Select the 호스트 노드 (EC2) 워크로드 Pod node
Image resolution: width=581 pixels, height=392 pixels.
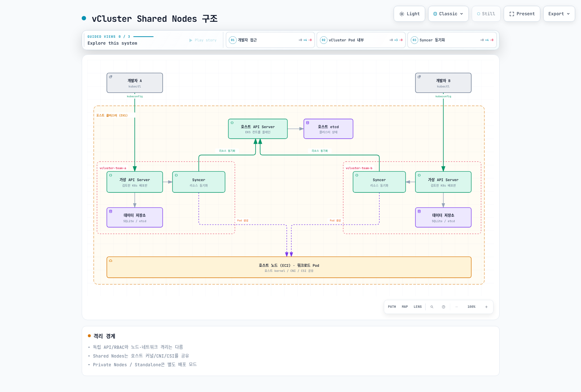click(289, 268)
